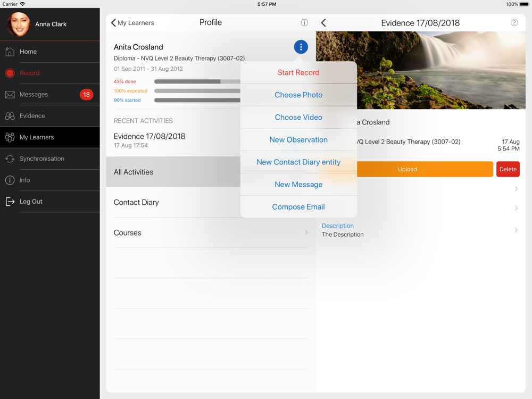Click the Profile info icon

pyautogui.click(x=304, y=23)
